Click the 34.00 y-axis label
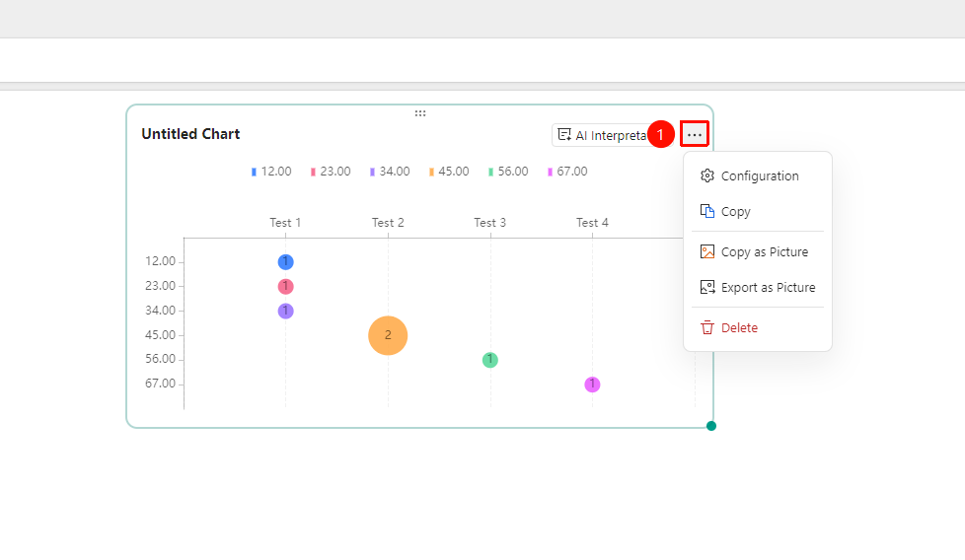 click(x=160, y=311)
